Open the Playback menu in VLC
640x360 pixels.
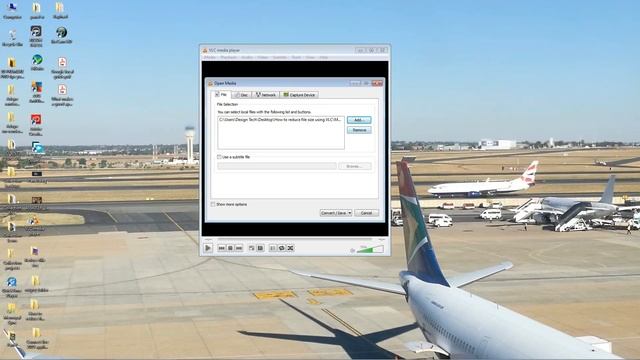tap(229, 58)
